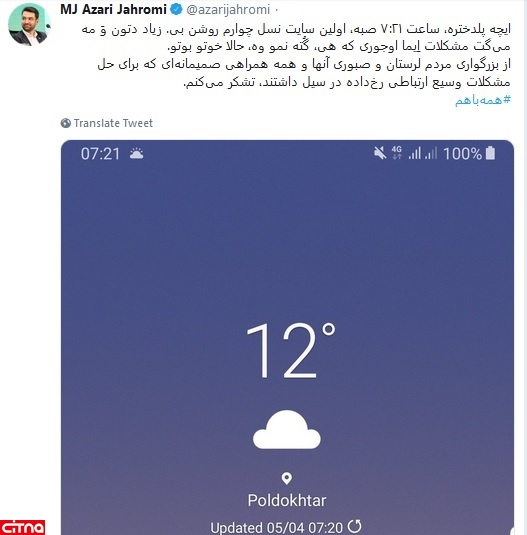The width and height of the screenshot is (527, 535).
Task: Click the globe icon beside Translate Tweet
Action: (65, 123)
